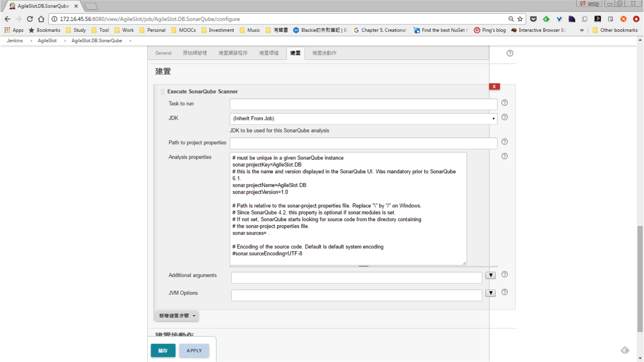The image size is (644, 362).
Task: Reload the current page
Action: tap(30, 19)
